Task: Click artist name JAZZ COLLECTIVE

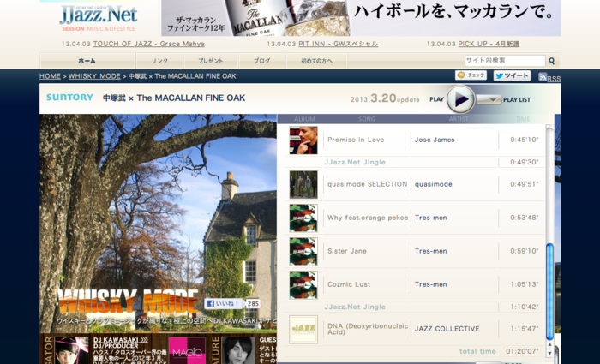Action: [447, 329]
